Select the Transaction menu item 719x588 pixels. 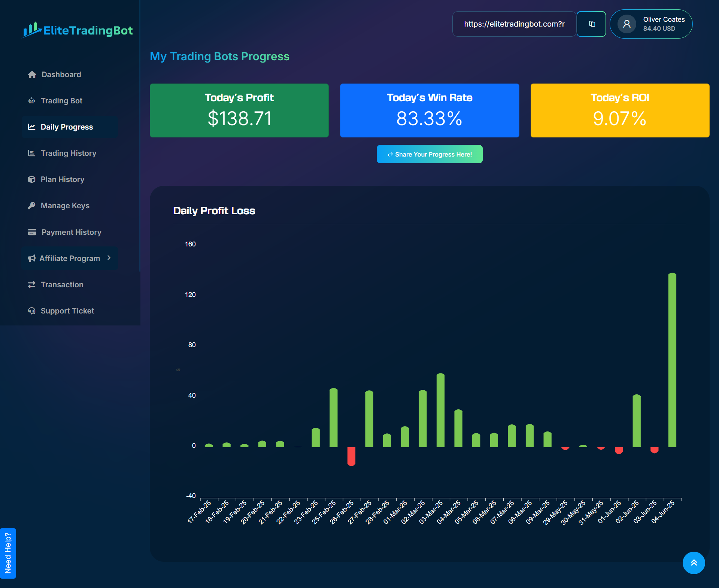[62, 285]
